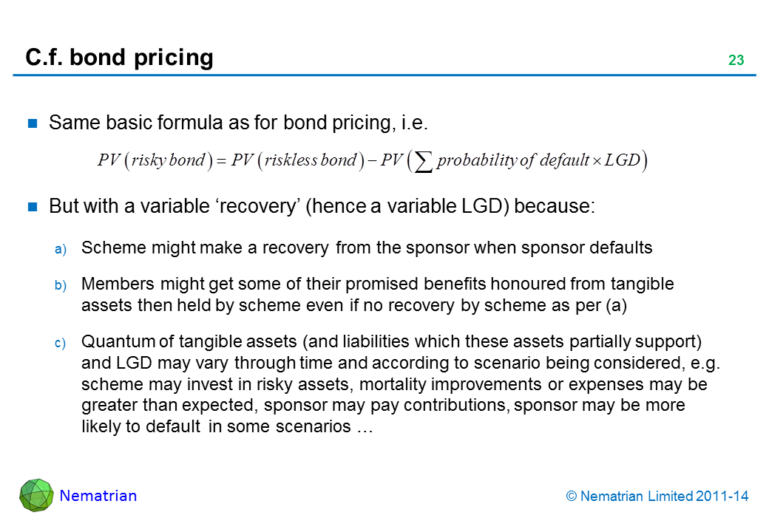
Task: Click the summation symbol in the formula
Action: [423, 161]
